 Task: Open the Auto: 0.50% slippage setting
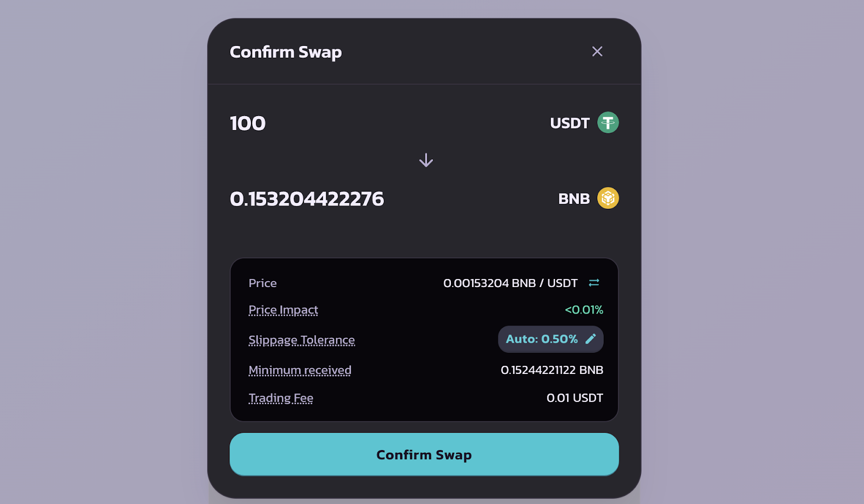tap(551, 339)
